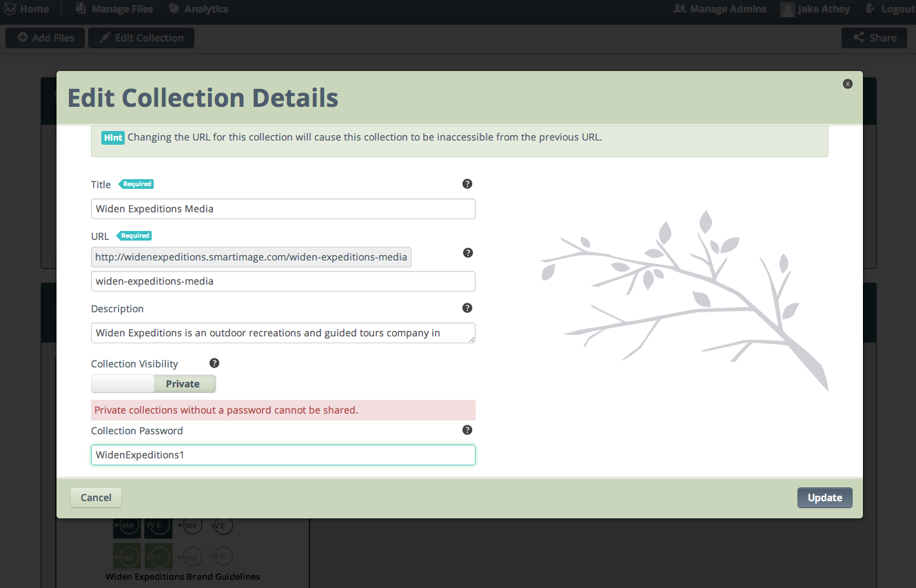
Task: Click the Hint badge
Action: point(113,137)
